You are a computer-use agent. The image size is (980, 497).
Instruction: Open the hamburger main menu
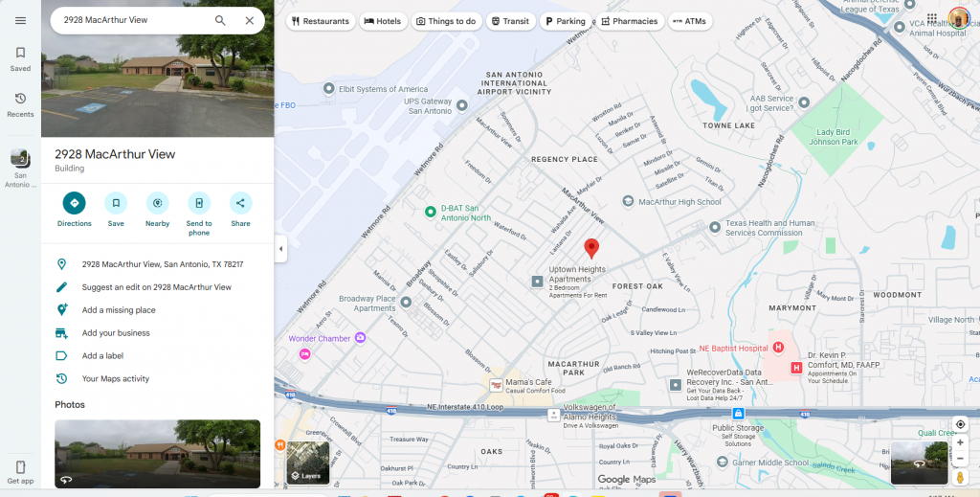[20, 20]
